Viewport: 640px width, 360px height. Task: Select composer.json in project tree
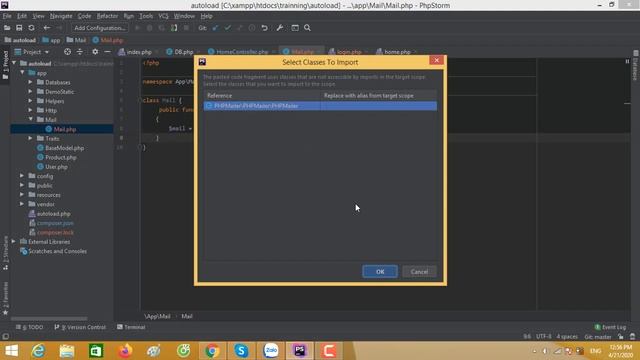[x=55, y=223]
